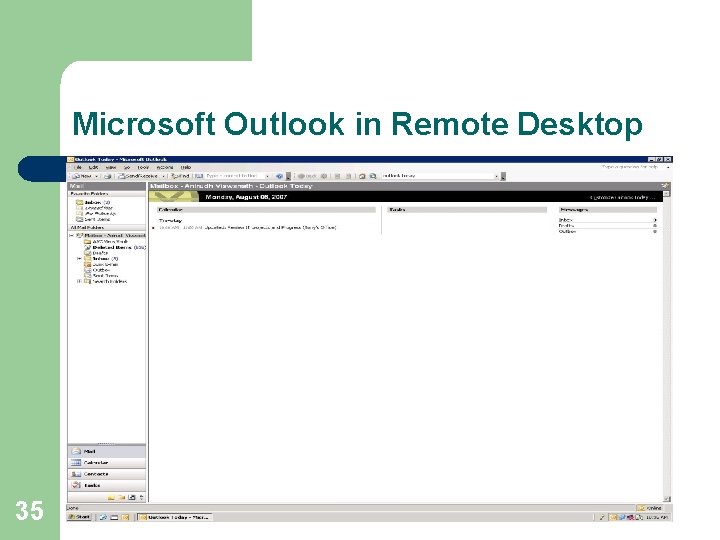
Task: Select Unread Mail in Favorite Folders
Action: [95, 208]
